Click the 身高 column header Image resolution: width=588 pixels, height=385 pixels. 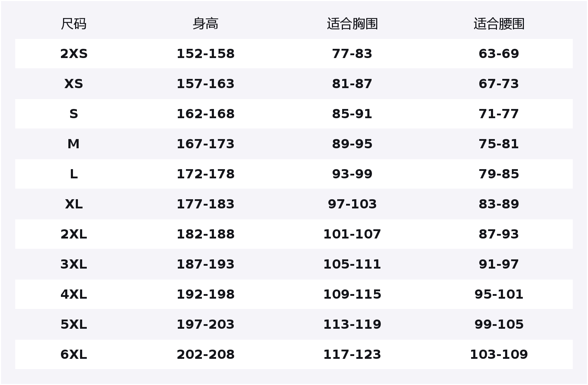point(205,24)
